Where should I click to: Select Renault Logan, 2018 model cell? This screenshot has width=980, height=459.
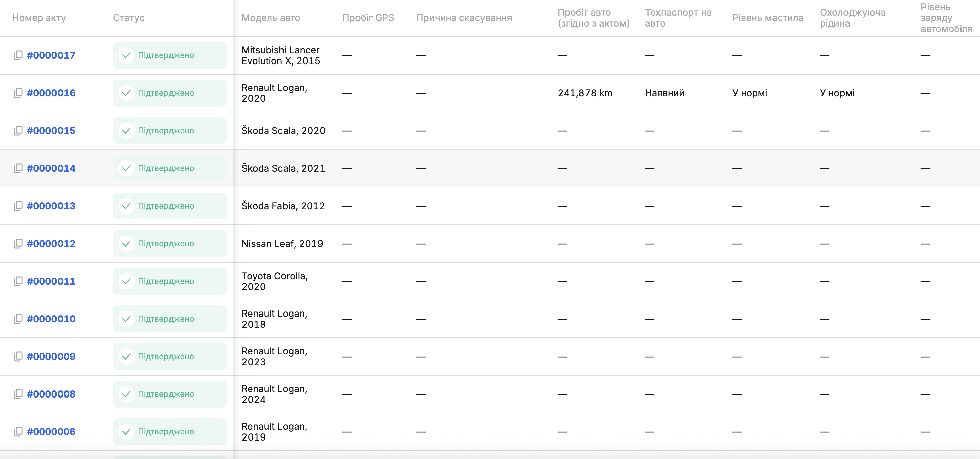click(274, 319)
